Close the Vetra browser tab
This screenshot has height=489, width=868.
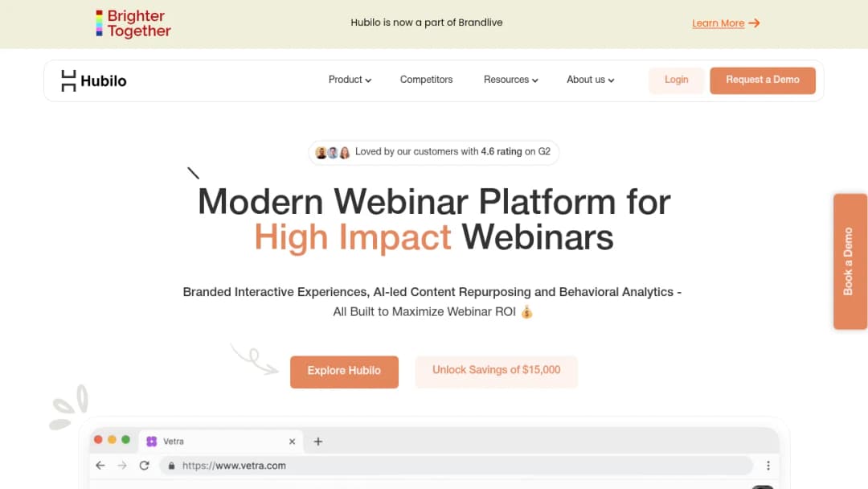293,442
